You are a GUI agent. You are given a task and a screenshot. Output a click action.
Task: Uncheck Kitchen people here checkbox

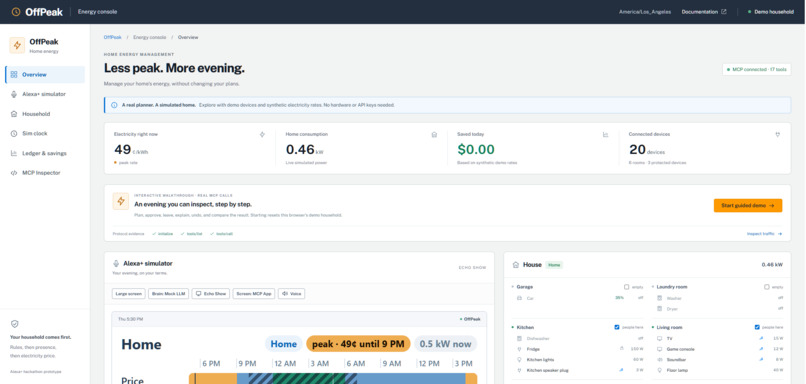(x=617, y=327)
